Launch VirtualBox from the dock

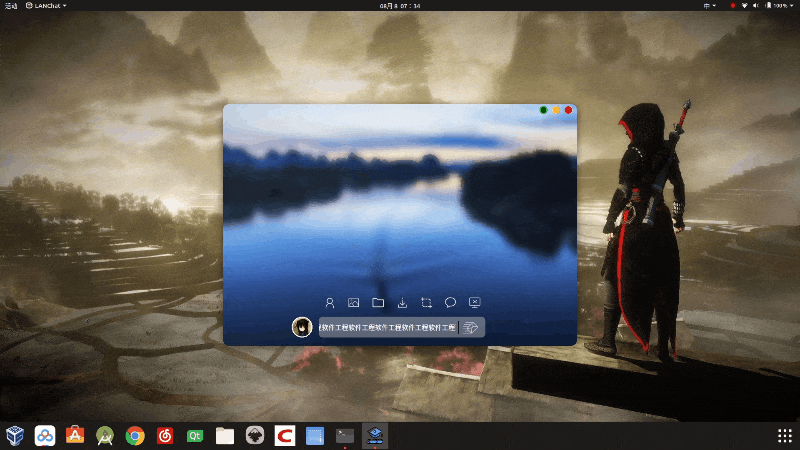[15, 436]
